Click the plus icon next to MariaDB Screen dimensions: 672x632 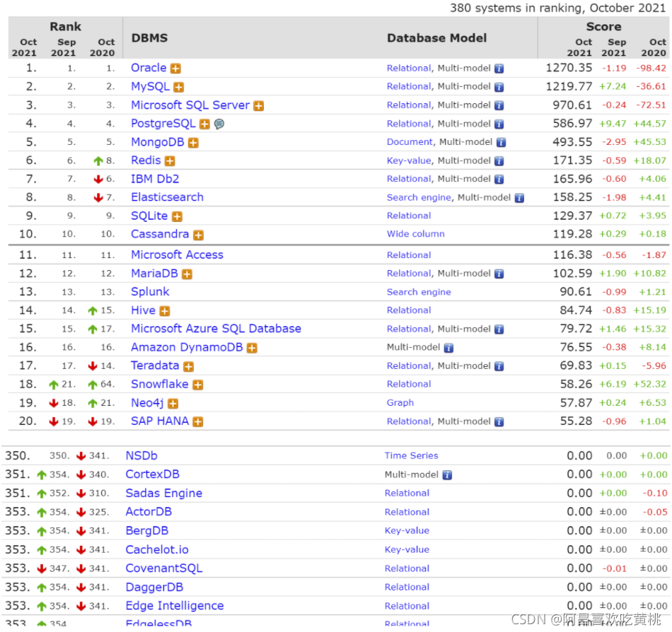pyautogui.click(x=187, y=274)
